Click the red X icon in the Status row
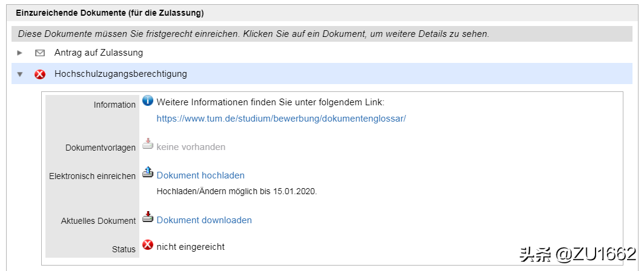644x271 pixels. pos(148,245)
